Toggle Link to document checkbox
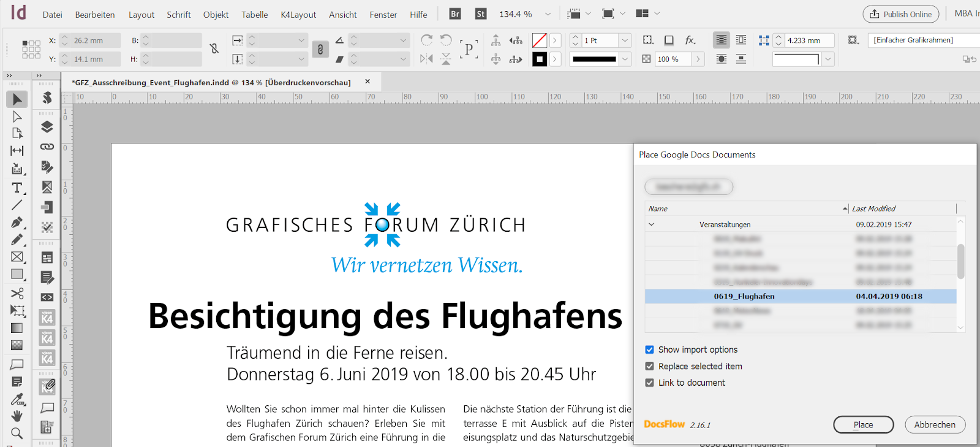Screen dimensions: 980x447 point(649,383)
